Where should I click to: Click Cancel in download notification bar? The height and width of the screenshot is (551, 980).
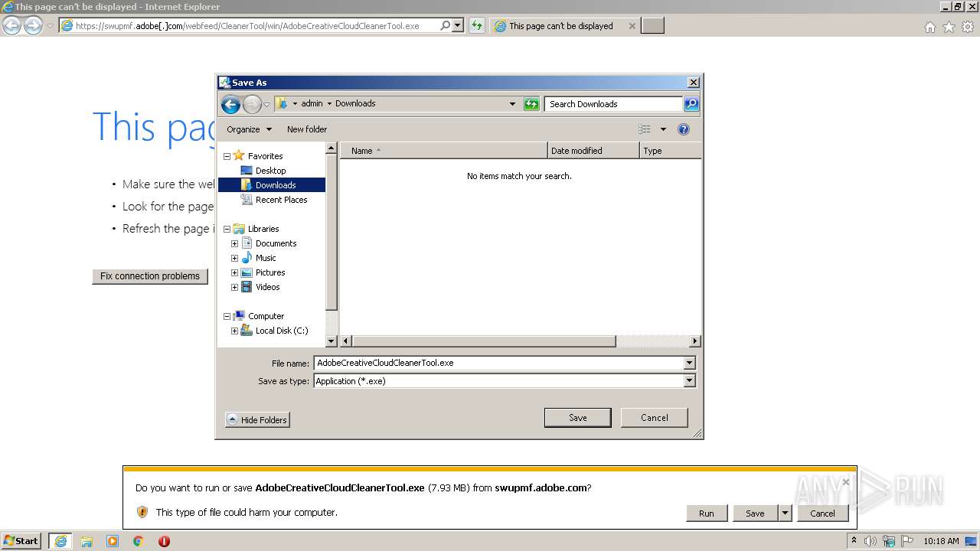tap(822, 514)
